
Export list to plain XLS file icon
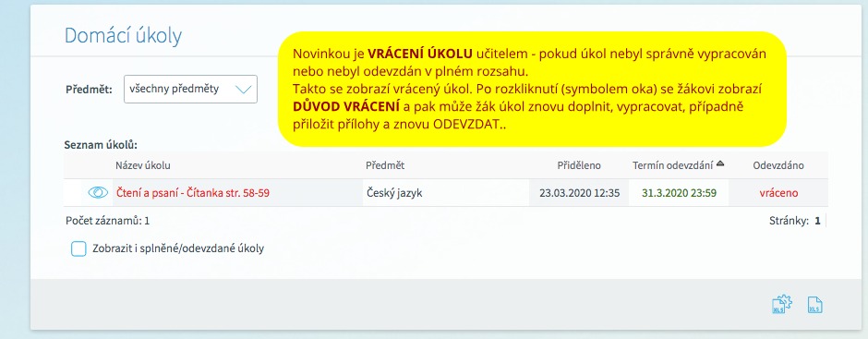pos(815,305)
